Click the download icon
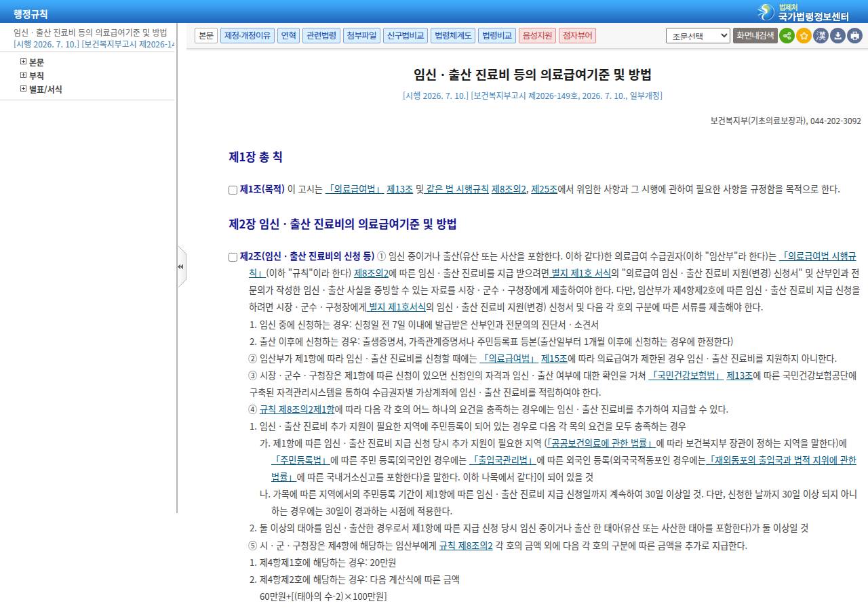The height and width of the screenshot is (610, 868). tap(838, 36)
